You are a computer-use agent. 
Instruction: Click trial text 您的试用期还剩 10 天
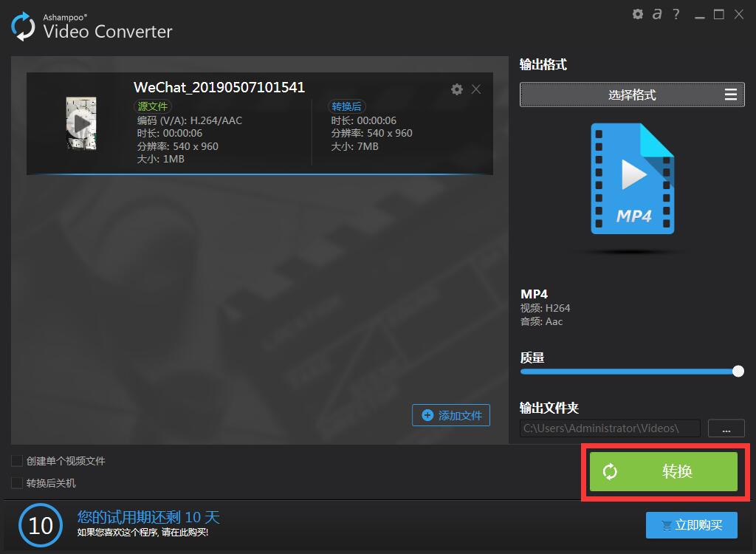pyautogui.click(x=148, y=517)
